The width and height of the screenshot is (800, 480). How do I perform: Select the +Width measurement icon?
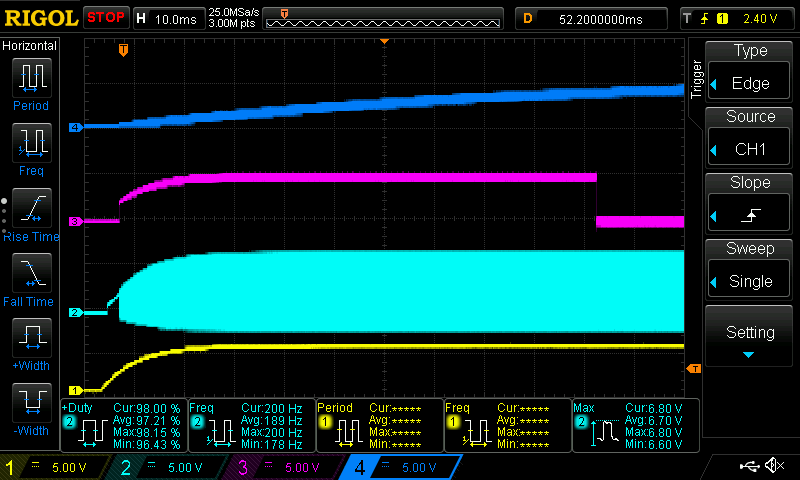(x=32, y=338)
